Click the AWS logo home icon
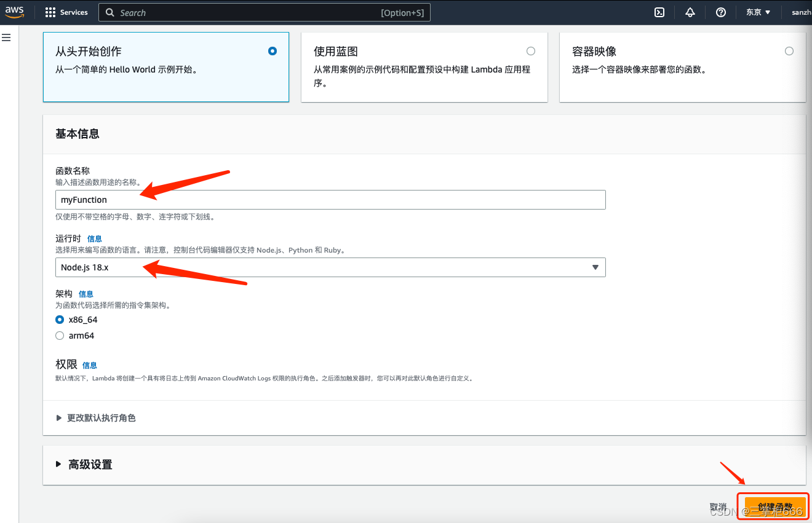The height and width of the screenshot is (523, 812). [x=14, y=12]
